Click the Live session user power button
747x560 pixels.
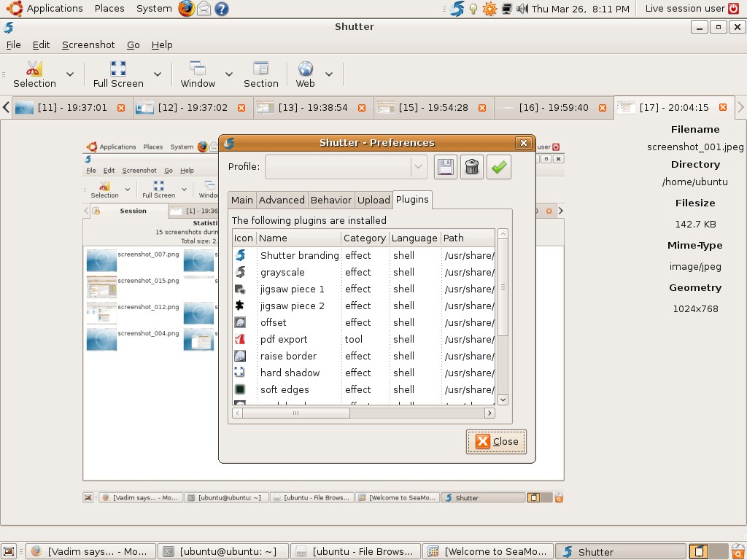[x=734, y=9]
